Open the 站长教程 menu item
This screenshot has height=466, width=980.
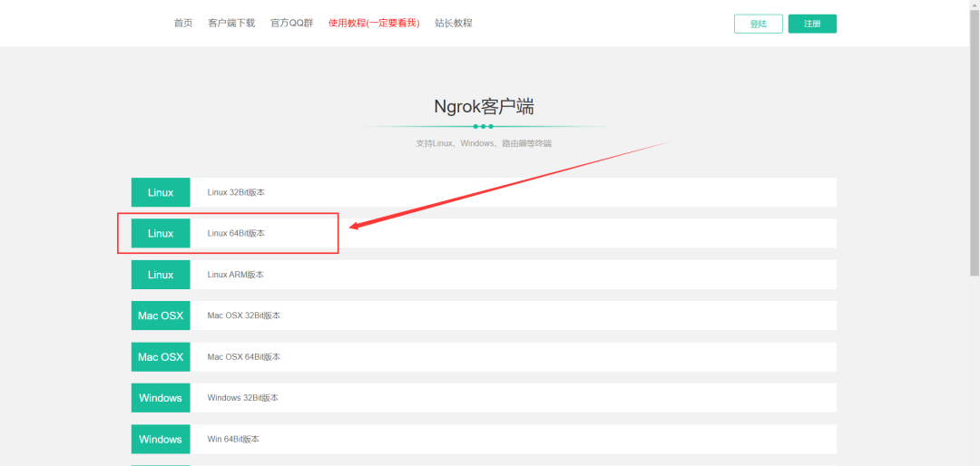454,23
